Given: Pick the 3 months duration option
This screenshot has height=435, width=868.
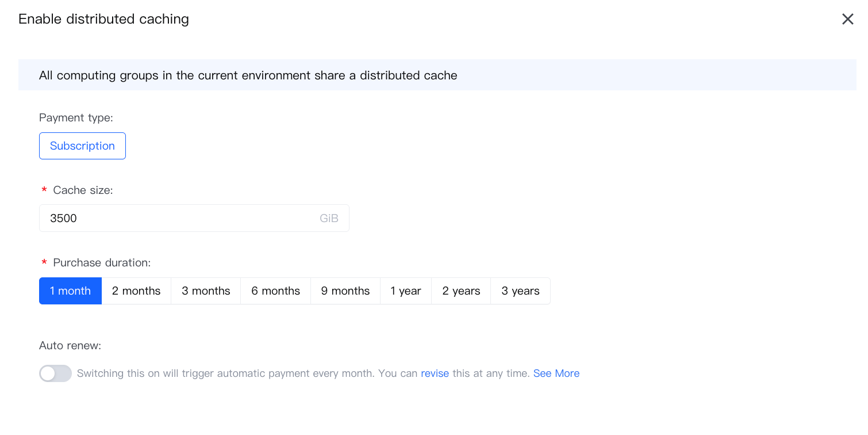Looking at the screenshot, I should 206,291.
